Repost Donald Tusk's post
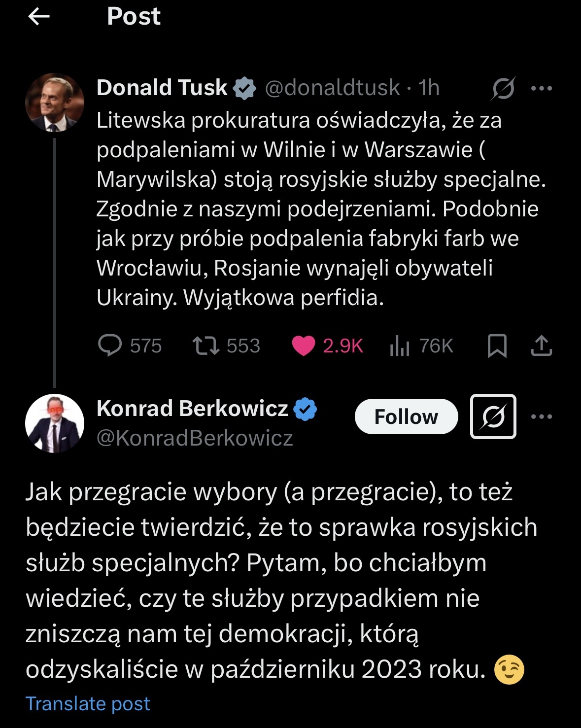This screenshot has height=728, width=581. (x=206, y=346)
